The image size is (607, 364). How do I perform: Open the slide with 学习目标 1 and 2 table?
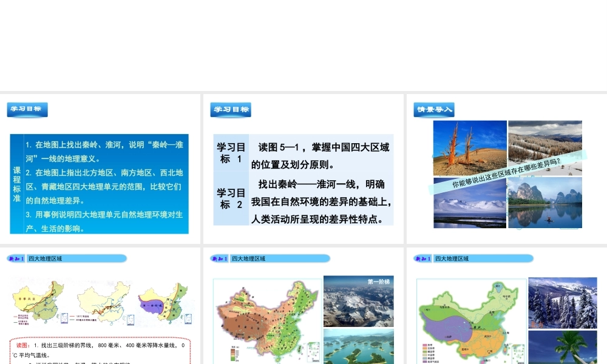pos(303,169)
